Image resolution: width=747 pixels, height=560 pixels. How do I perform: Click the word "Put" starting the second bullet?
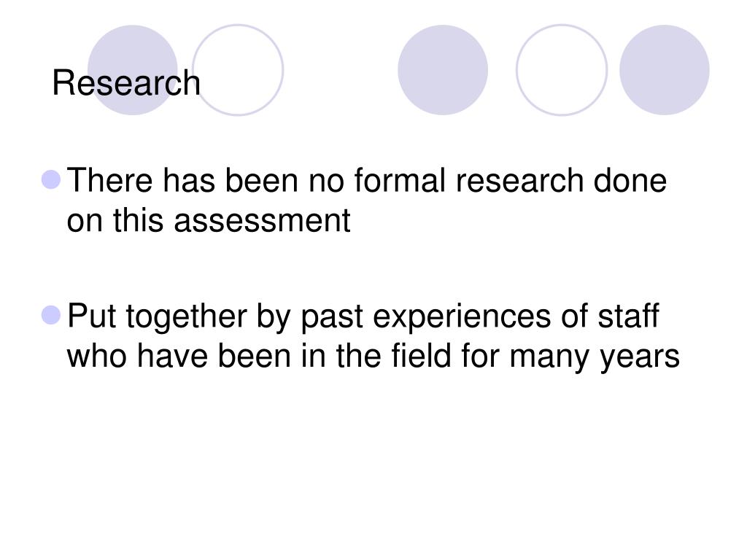click(91, 315)
